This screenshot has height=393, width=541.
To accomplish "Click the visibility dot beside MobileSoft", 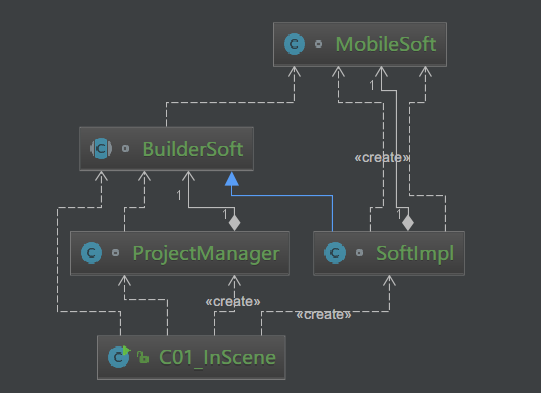I will (x=318, y=44).
